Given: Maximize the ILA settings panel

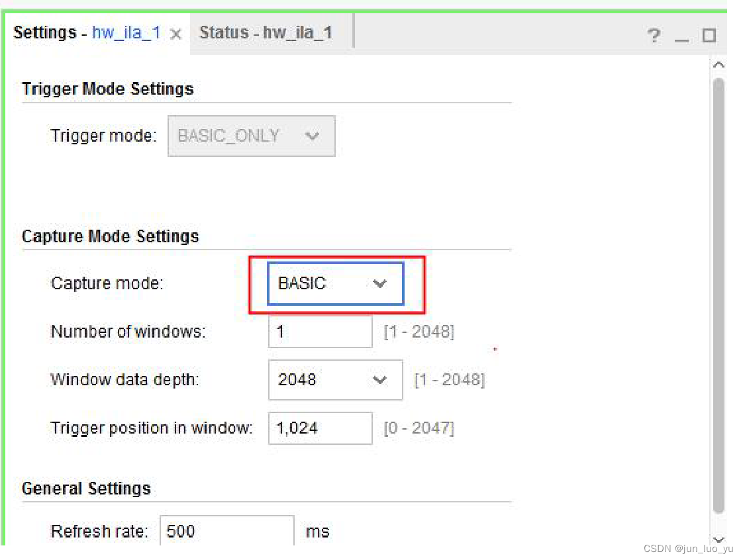Looking at the screenshot, I should coord(709,36).
